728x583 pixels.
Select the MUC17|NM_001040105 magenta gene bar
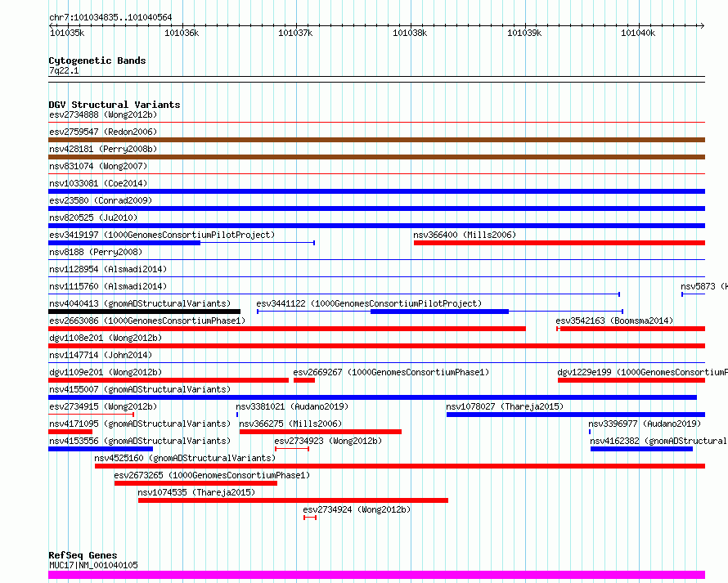[x=376, y=575]
